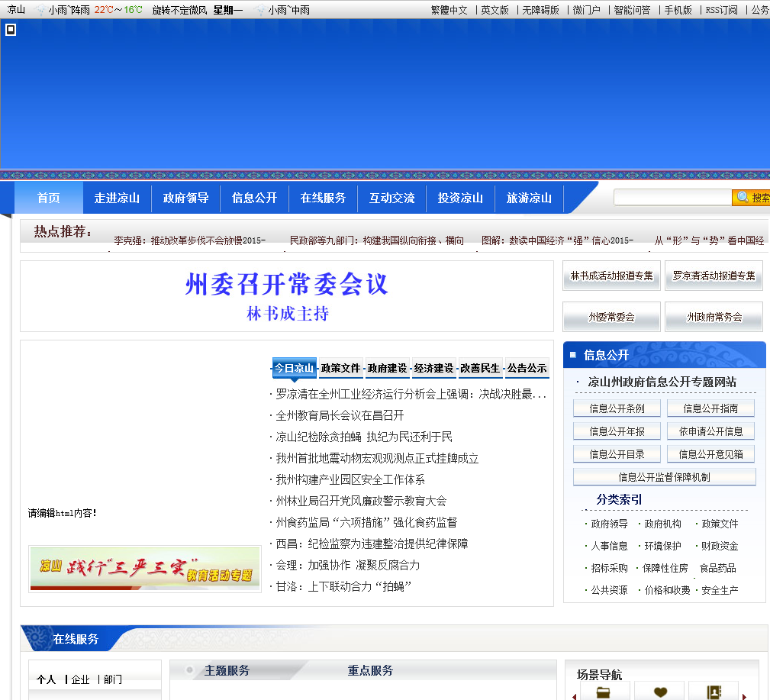Open the 无障碍版 link

(x=540, y=10)
